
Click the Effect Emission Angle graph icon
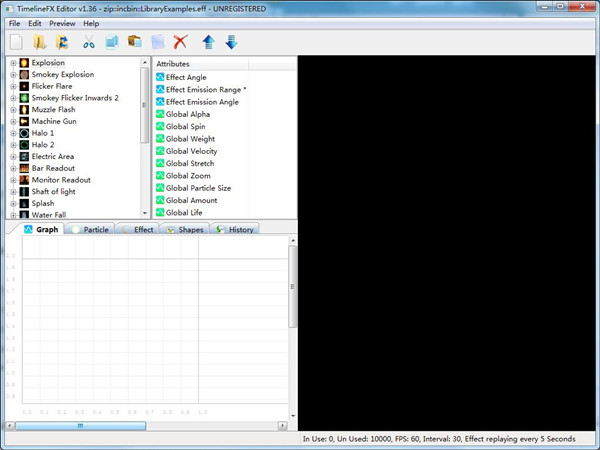(x=160, y=101)
